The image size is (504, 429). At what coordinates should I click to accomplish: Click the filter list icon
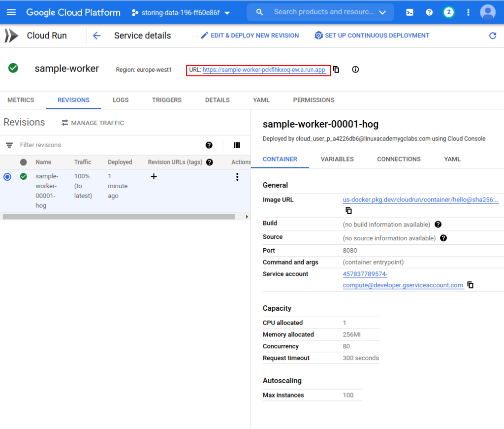[9, 145]
